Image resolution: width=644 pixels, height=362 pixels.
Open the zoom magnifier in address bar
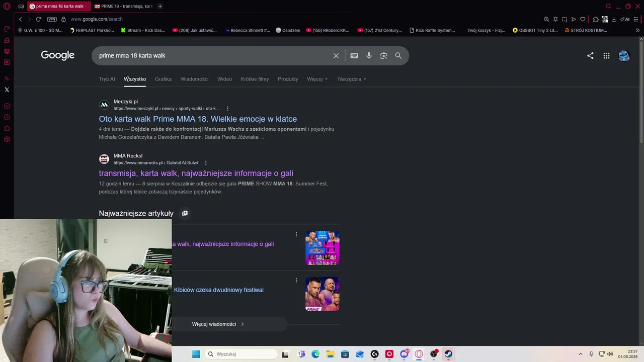coord(546,19)
